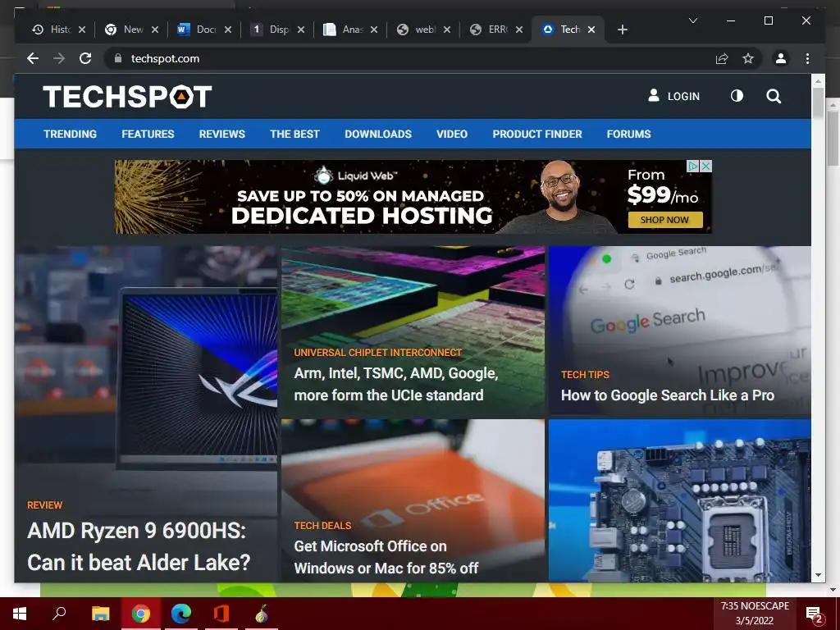
Task: Open the REVIEWS menu
Action: pos(221,134)
